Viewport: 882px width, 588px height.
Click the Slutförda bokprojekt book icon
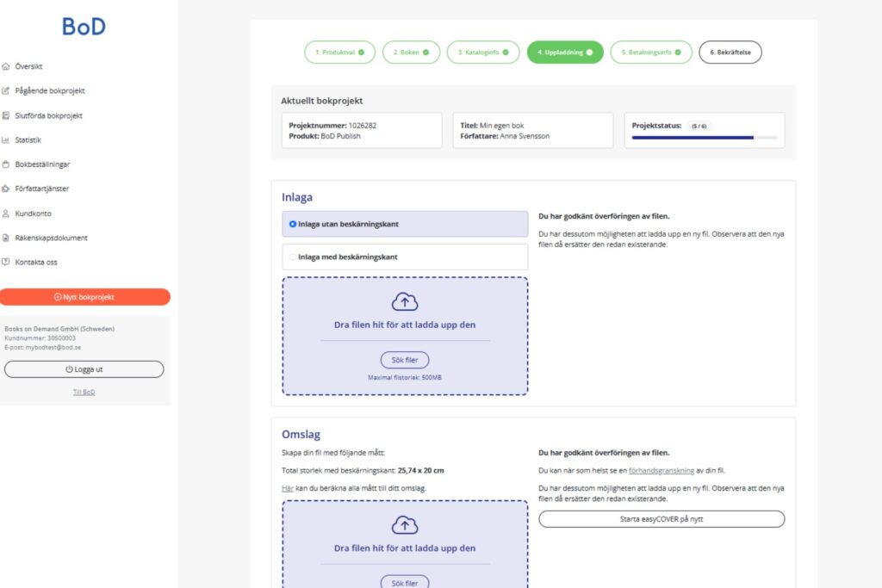coord(6,115)
